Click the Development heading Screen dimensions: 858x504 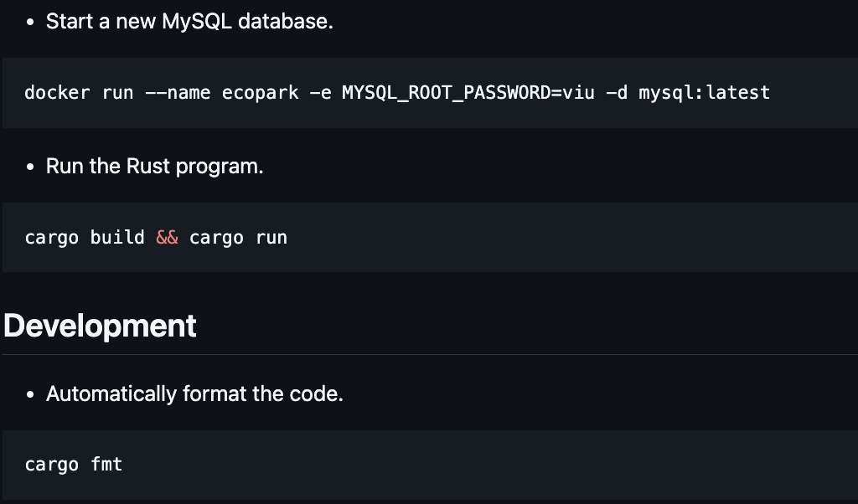click(100, 326)
